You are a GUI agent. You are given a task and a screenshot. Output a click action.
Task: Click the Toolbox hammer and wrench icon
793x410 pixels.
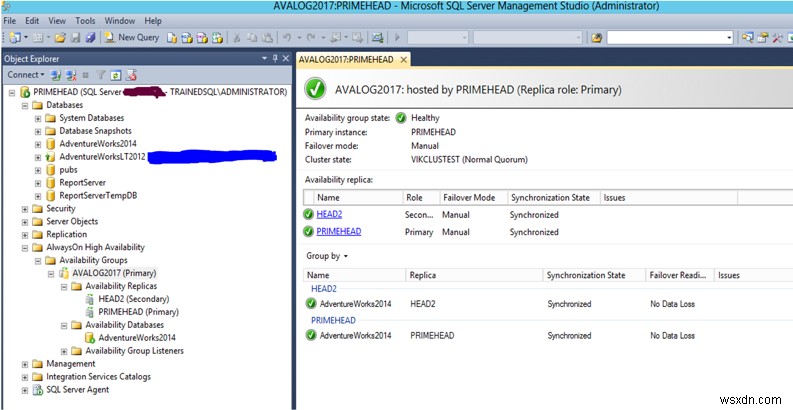point(777,37)
